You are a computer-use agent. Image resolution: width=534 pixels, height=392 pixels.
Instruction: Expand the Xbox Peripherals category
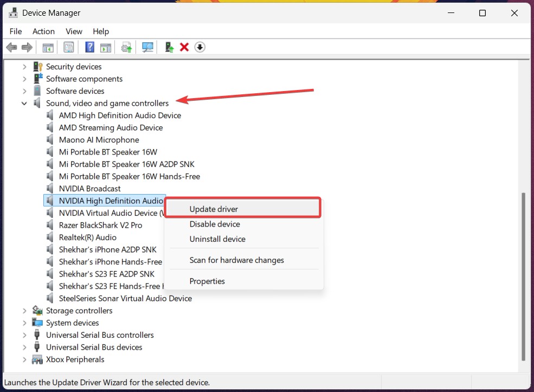pos(24,359)
